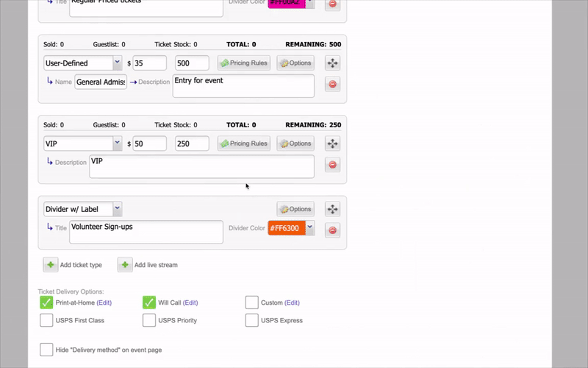Click the Add live stream label

point(156,265)
